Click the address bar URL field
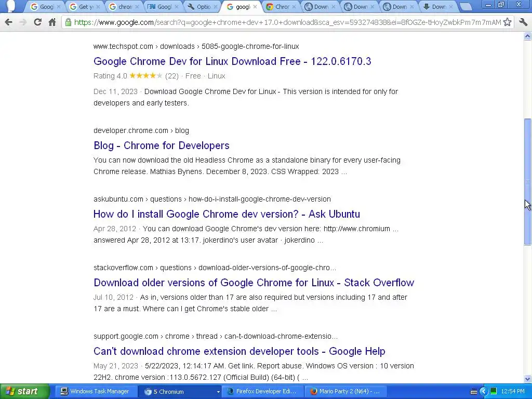The height and width of the screenshot is (399, 532). point(287,22)
